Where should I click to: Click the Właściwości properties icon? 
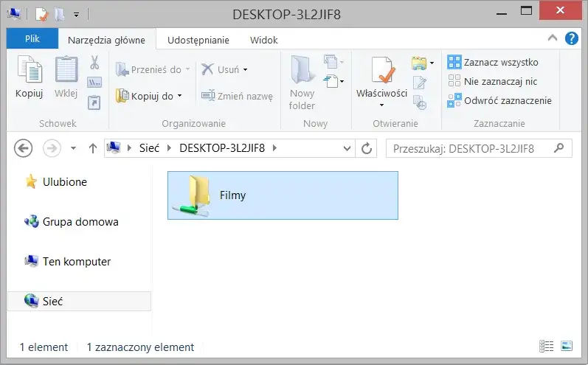point(382,70)
